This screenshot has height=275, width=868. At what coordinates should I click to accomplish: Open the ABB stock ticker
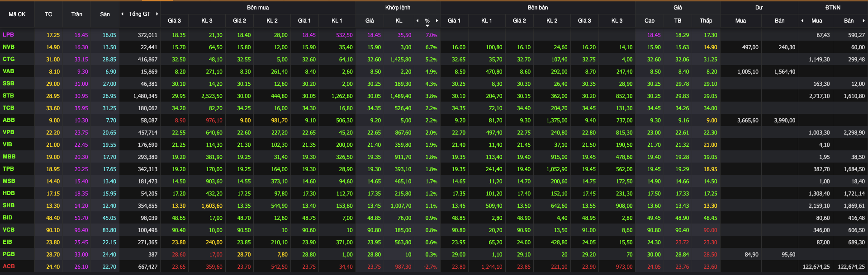click(x=9, y=120)
